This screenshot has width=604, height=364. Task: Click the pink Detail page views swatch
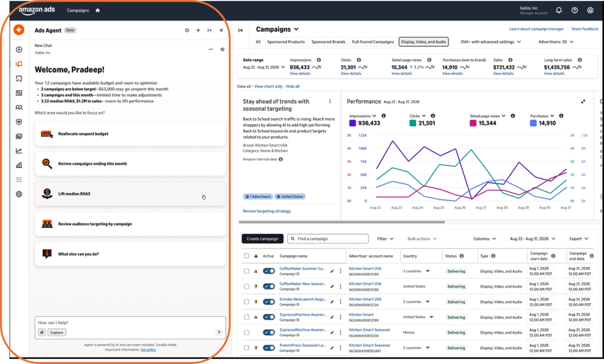473,123
